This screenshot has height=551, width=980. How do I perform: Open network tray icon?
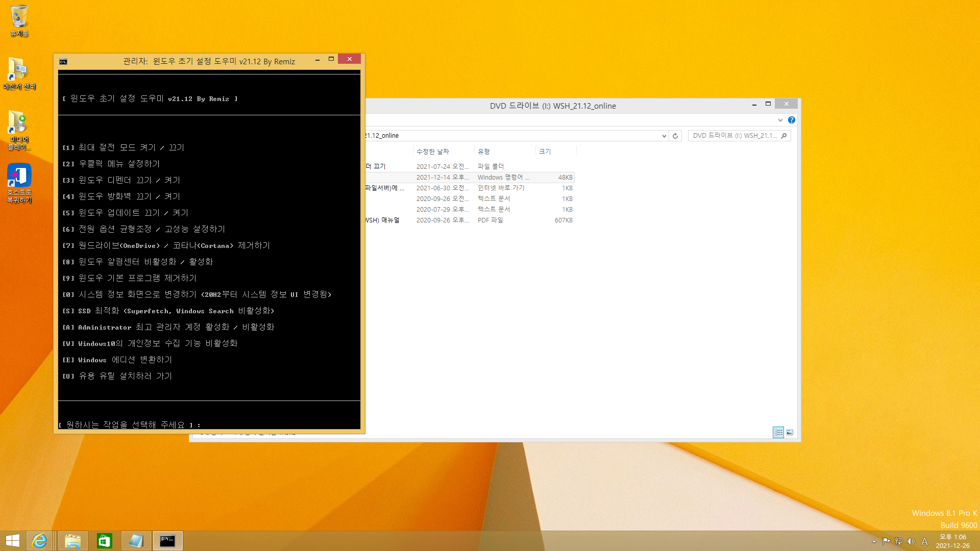[x=899, y=541]
